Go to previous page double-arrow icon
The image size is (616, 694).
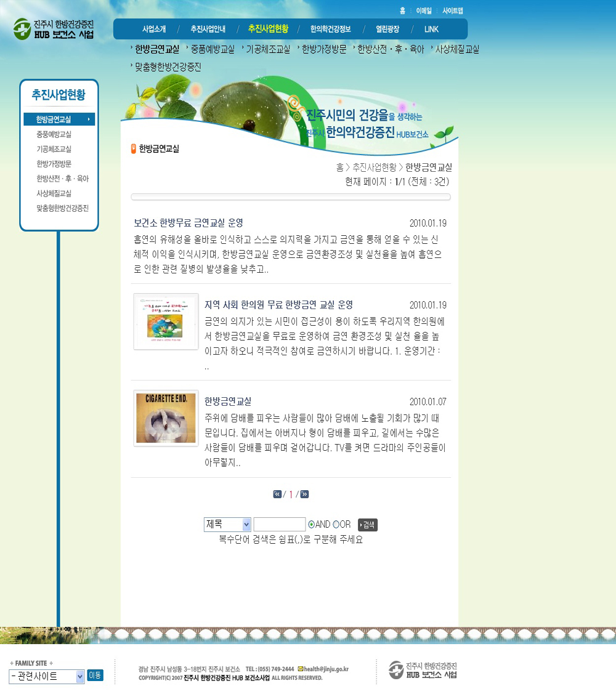tap(277, 494)
